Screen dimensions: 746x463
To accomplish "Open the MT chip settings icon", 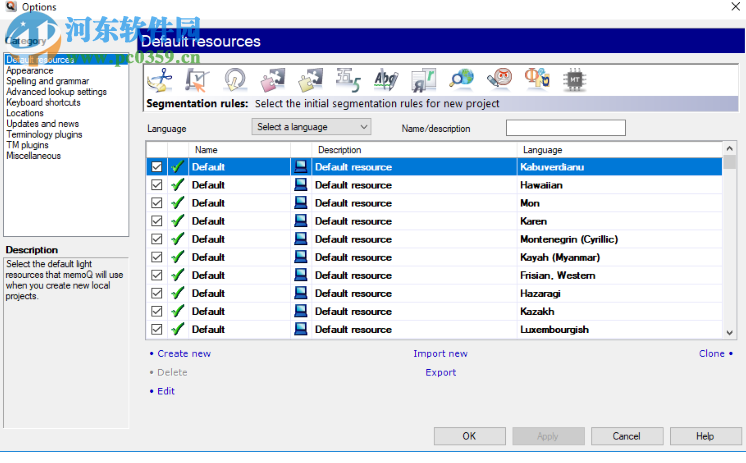I will click(x=574, y=80).
